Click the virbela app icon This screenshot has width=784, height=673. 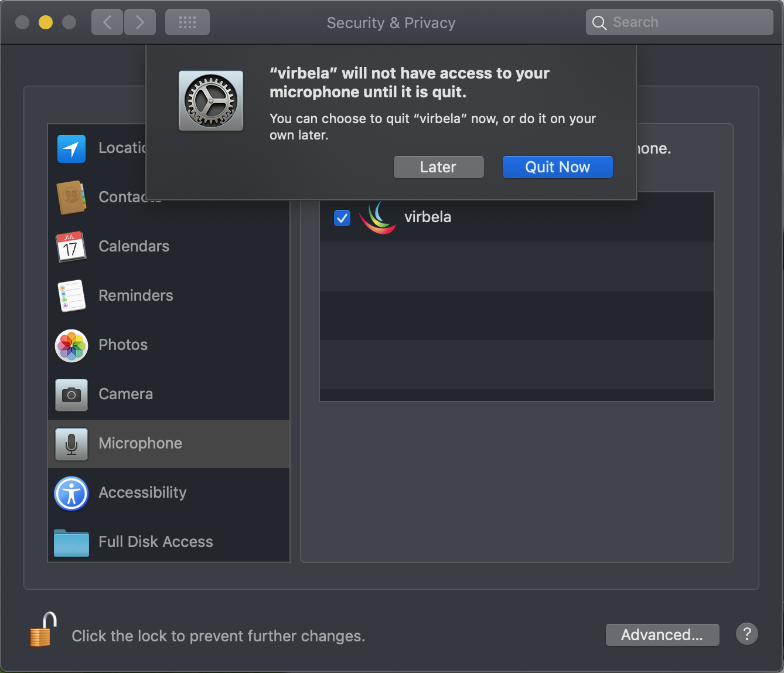click(x=377, y=217)
